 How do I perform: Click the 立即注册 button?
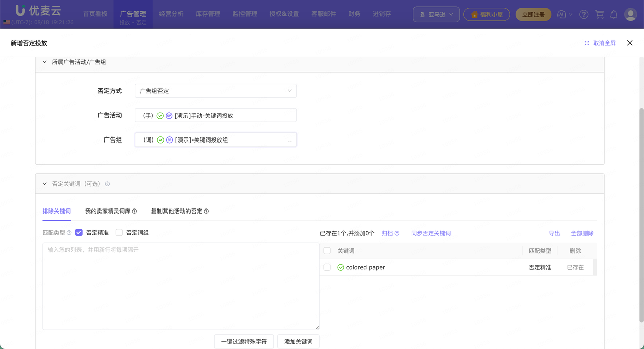533,14
